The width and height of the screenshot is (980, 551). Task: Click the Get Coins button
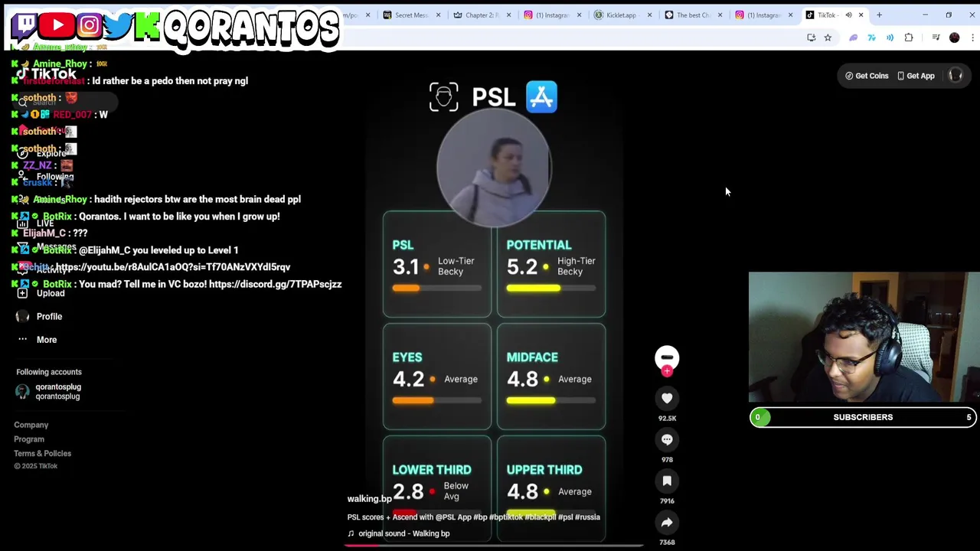point(867,76)
